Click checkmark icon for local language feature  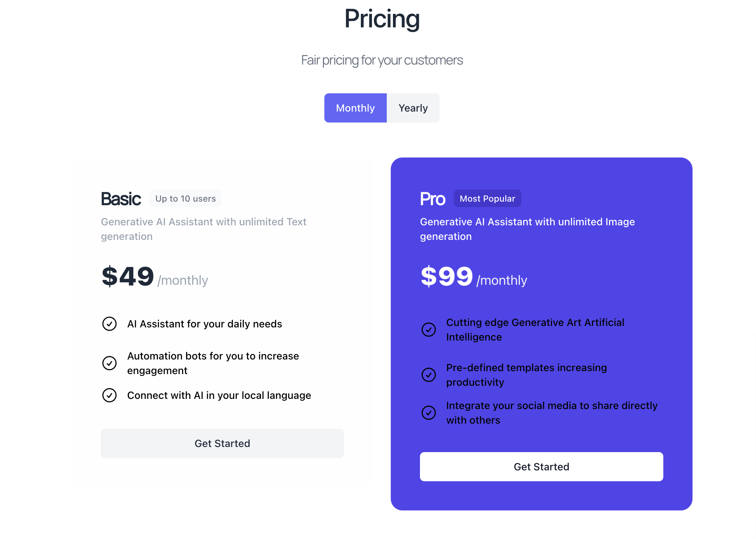click(109, 395)
